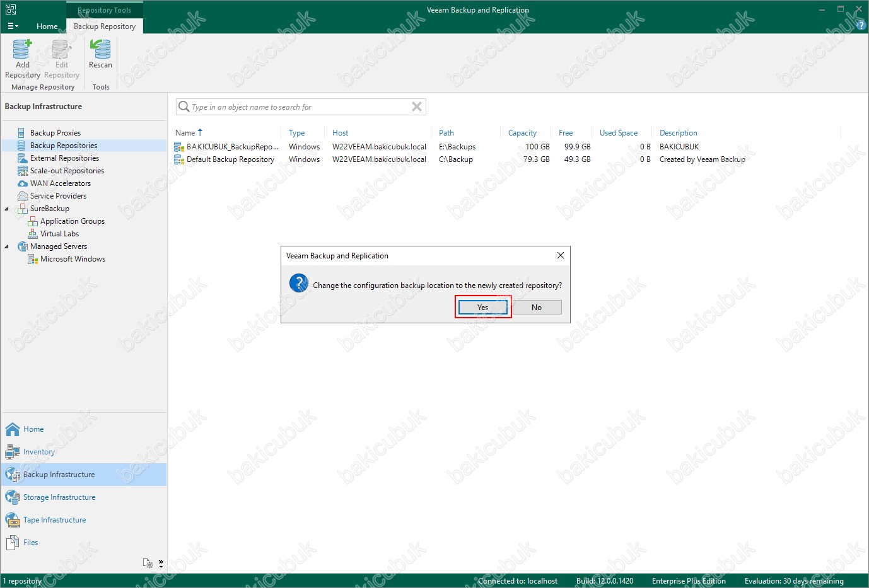Close the configuration backup dialog
This screenshot has height=588, width=869.
(560, 255)
